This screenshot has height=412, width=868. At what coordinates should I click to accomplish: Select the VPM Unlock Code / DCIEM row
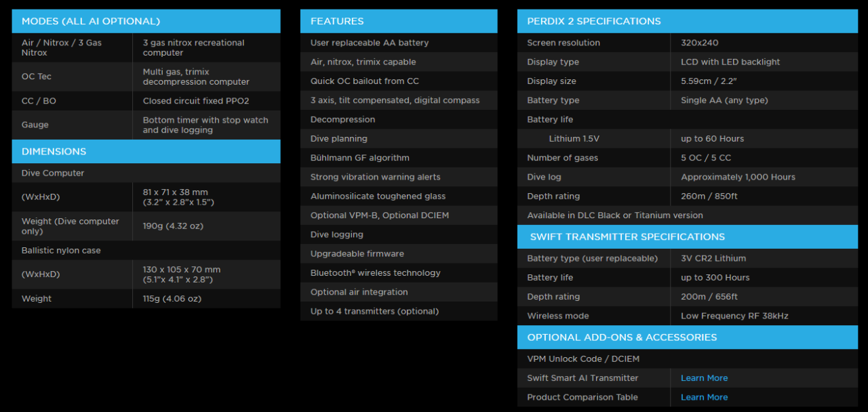point(583,359)
